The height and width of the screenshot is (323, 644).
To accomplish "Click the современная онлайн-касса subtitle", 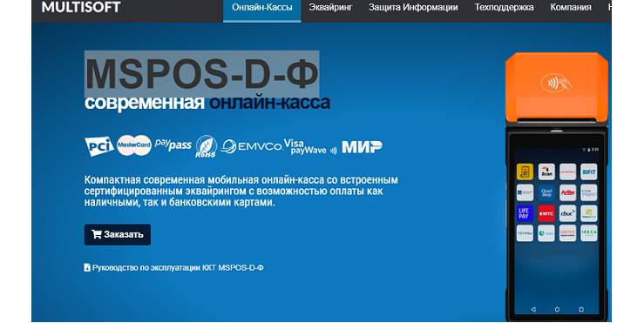I will point(207,103).
